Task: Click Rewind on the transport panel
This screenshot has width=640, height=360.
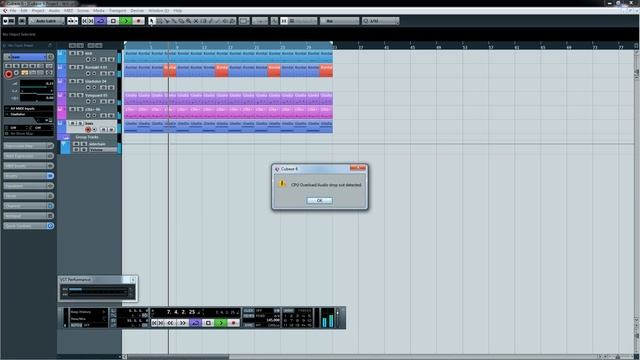Action: click(170, 323)
